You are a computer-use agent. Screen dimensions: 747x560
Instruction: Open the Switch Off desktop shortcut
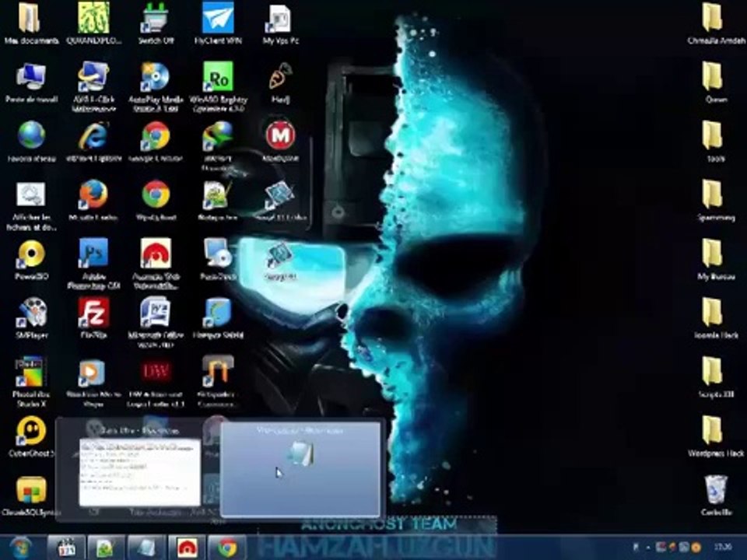pos(156,19)
